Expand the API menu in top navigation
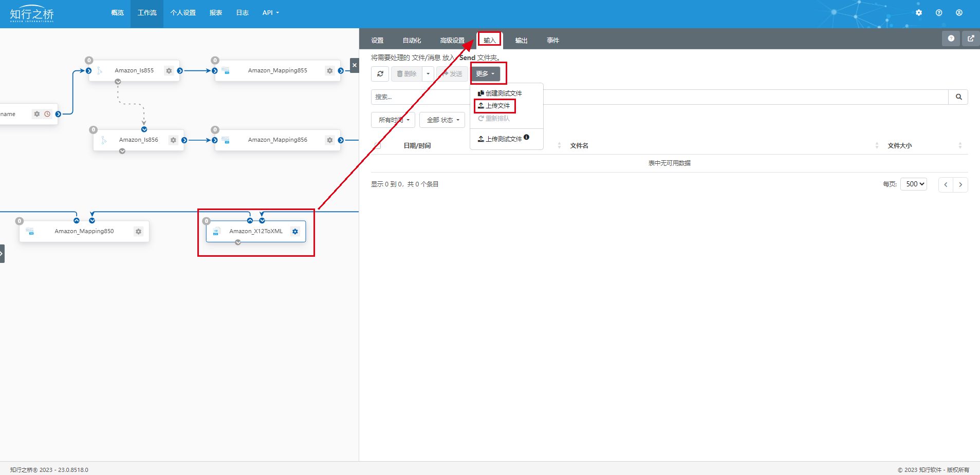The width and height of the screenshot is (980, 475). tap(270, 13)
